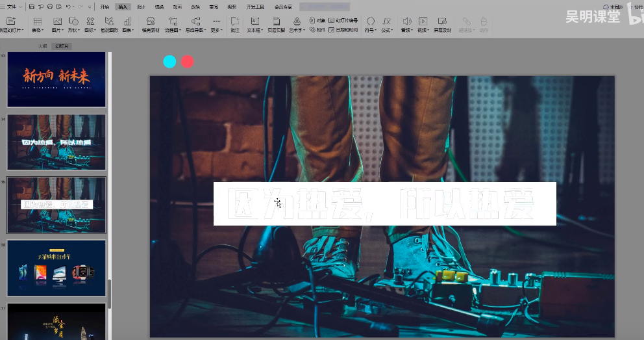
Task: Insert a 符号 symbol
Action: 371,25
